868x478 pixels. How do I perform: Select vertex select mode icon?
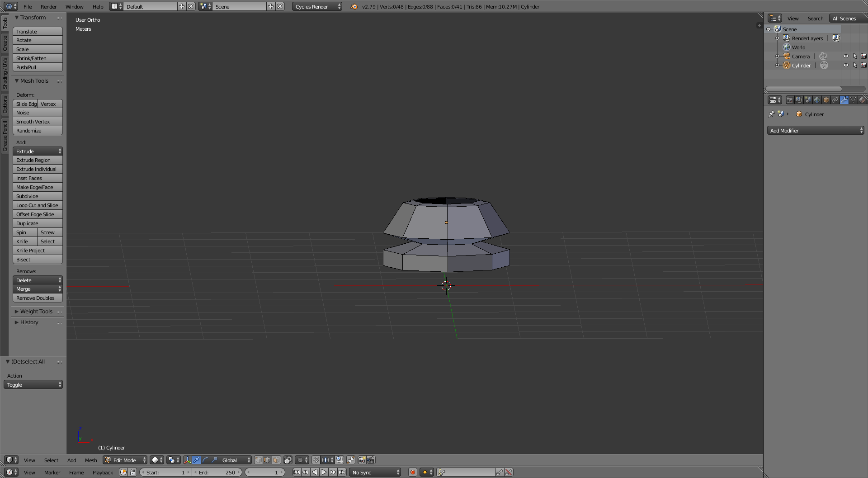[259, 460]
